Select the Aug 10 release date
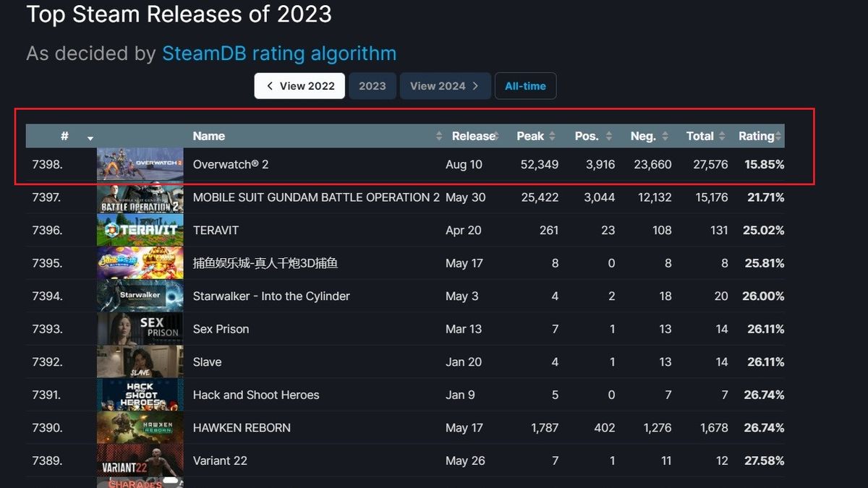 [x=464, y=164]
